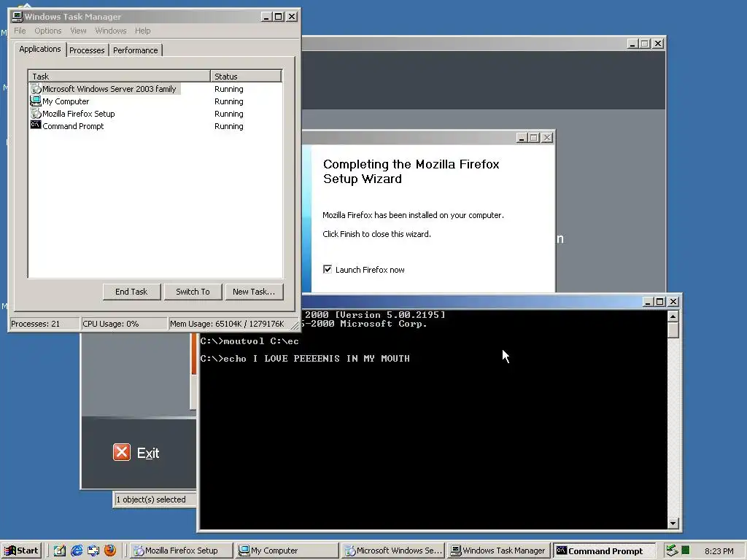Toggle Launch Firefox now checkbox
Screen dimensions: 747x560
pos(328,269)
